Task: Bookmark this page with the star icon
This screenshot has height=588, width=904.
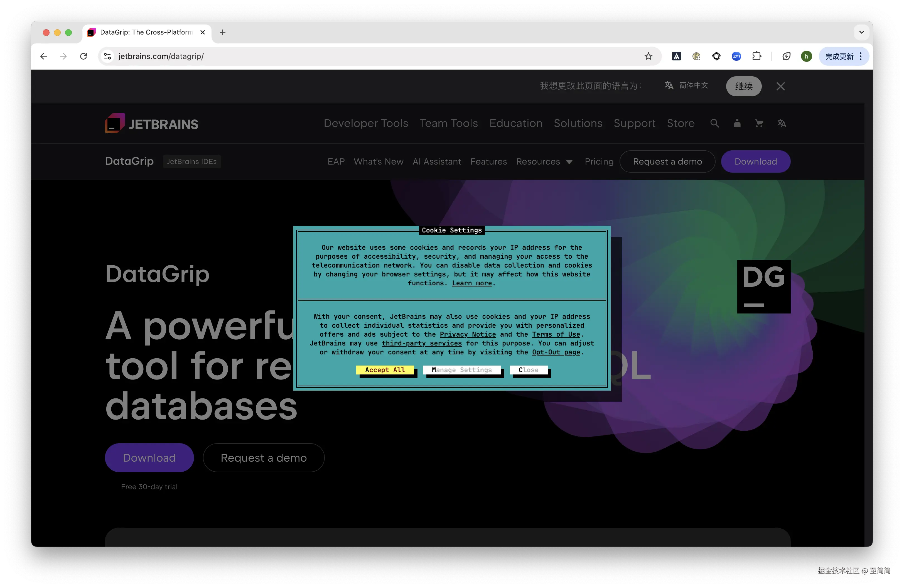Action: (648, 56)
